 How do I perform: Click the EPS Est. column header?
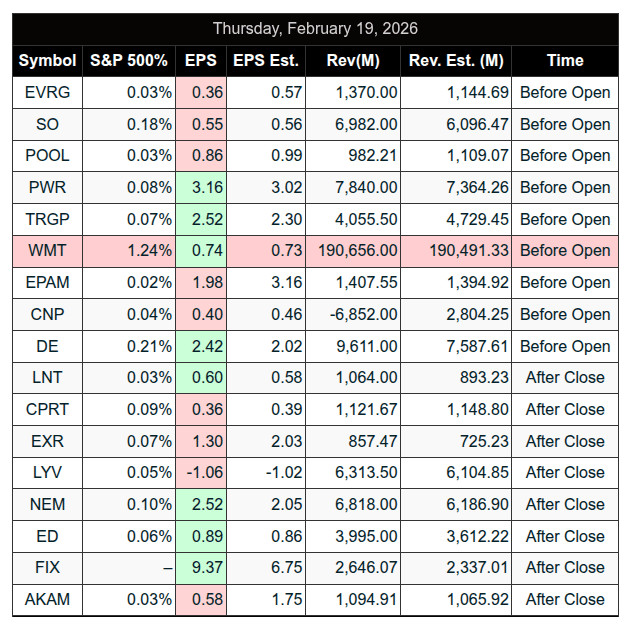(266, 60)
